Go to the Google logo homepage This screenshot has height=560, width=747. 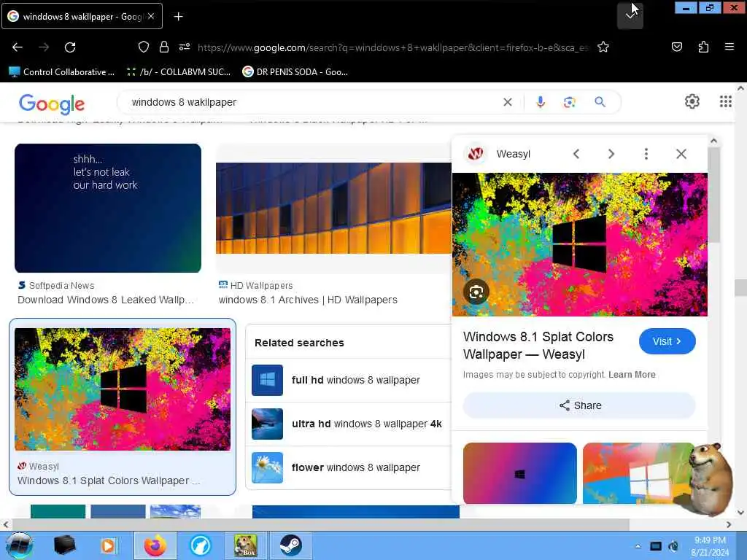pos(52,104)
